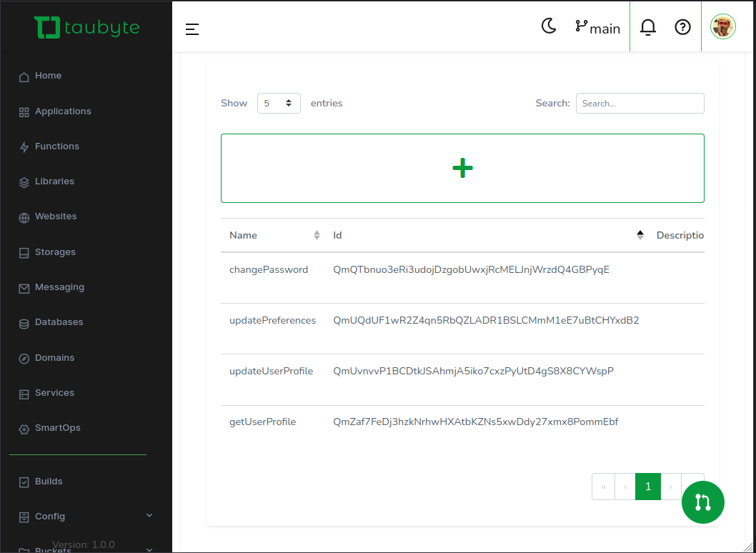
Task: Go to previous page arrow
Action: pyautogui.click(x=625, y=487)
